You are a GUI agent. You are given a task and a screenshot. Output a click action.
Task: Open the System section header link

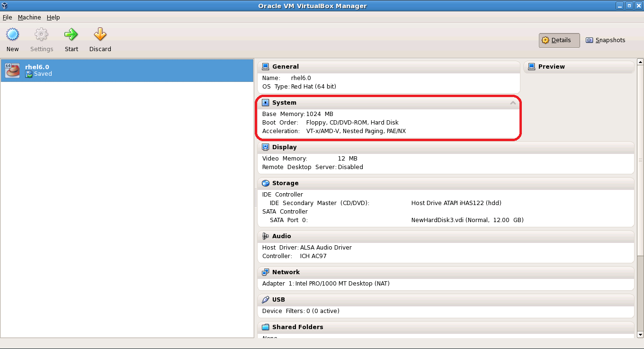coord(284,103)
